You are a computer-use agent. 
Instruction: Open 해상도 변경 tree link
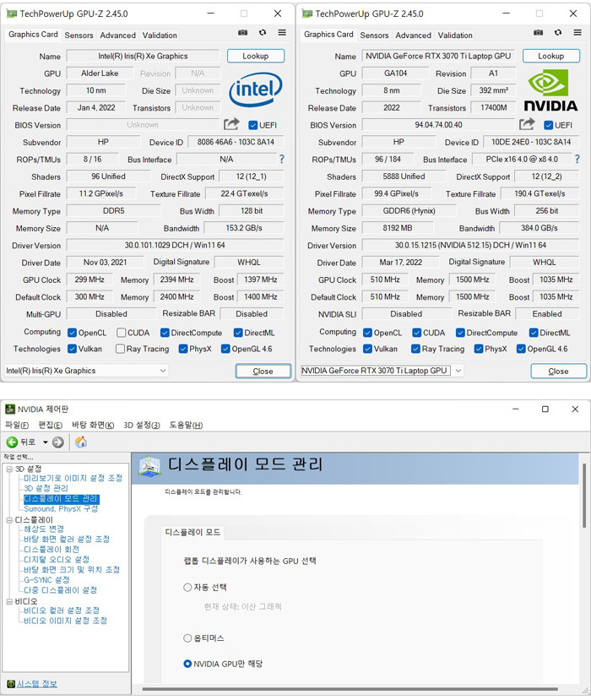(x=44, y=529)
